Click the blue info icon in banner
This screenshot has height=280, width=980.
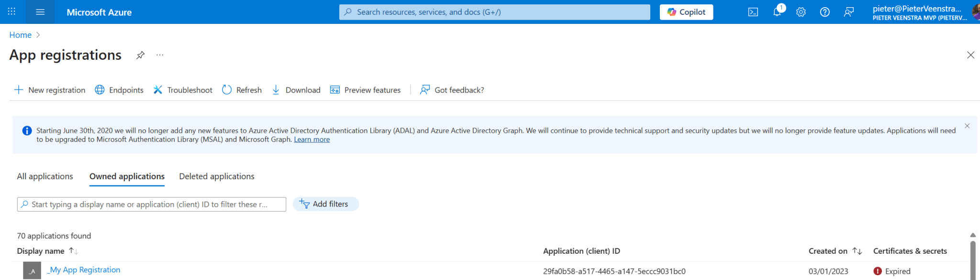click(x=27, y=130)
